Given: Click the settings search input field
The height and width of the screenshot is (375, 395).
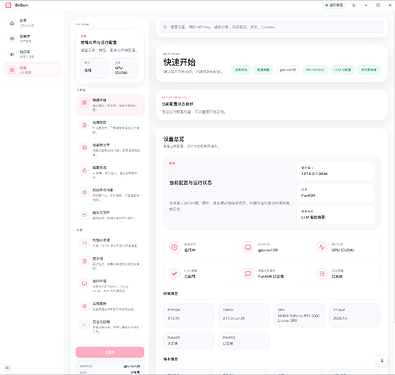Looking at the screenshot, I should point(272,27).
